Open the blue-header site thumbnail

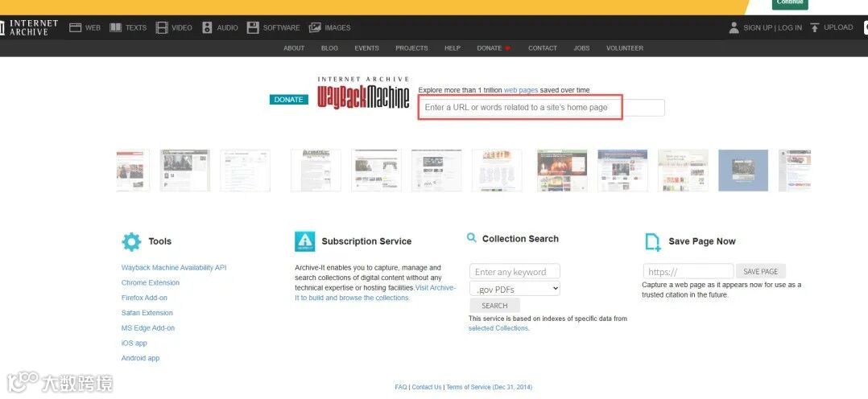click(622, 171)
